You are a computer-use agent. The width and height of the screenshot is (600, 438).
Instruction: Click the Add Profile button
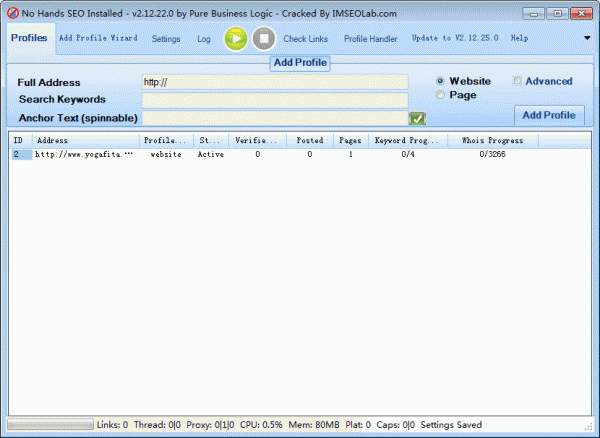point(549,115)
